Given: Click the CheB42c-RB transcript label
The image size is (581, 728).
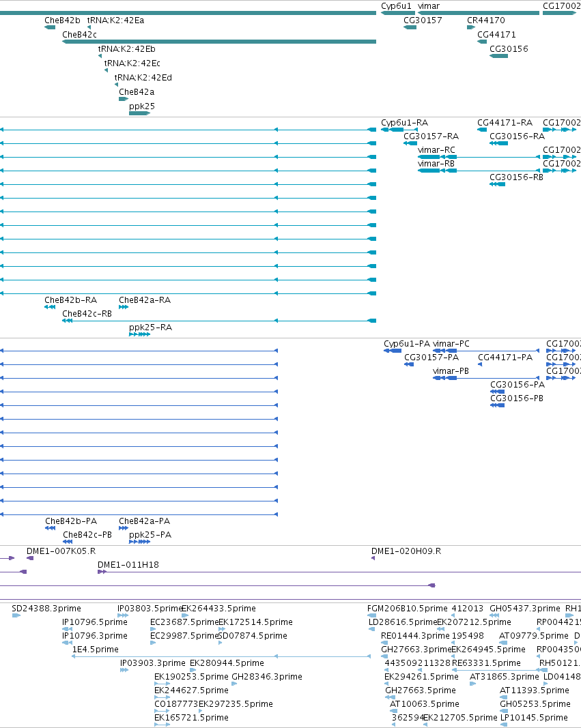Looking at the screenshot, I should tap(87, 314).
